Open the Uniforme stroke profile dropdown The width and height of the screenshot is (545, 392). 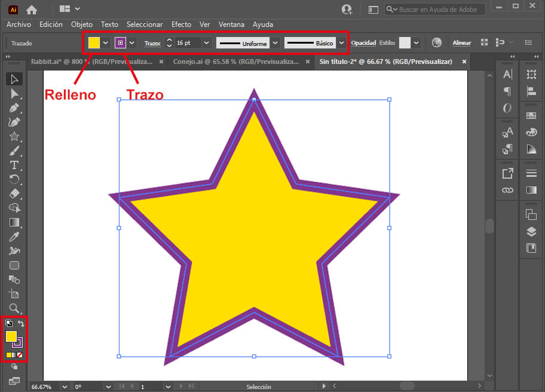coord(274,42)
